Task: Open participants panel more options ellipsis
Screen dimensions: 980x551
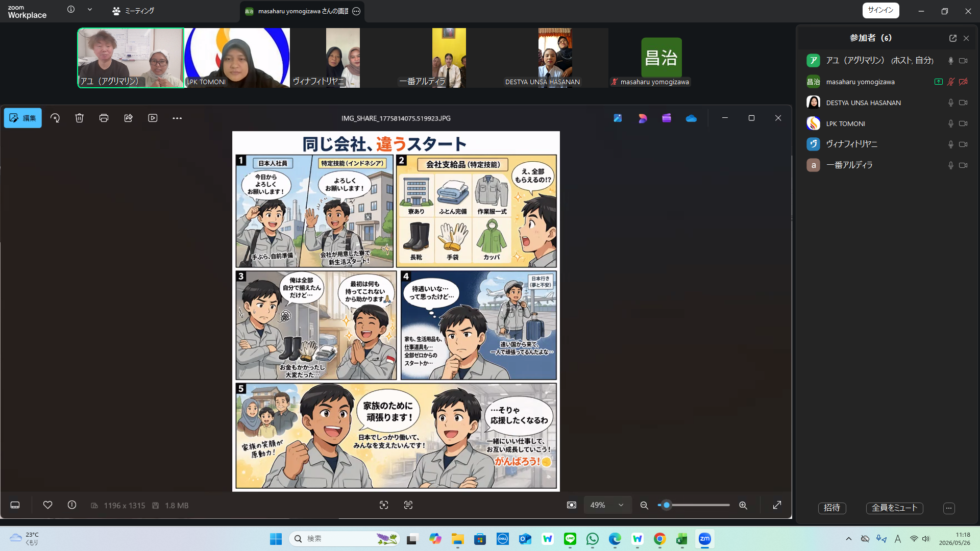Action: click(x=949, y=508)
